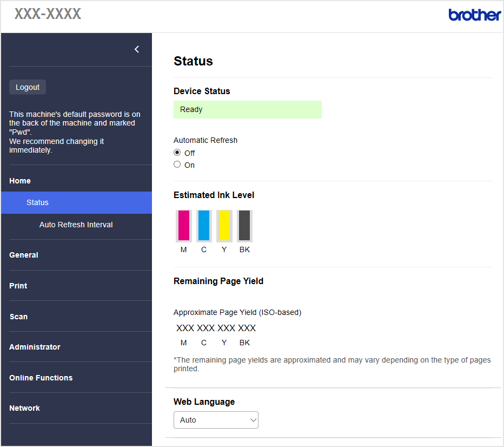Click the yellow ink level bar
This screenshot has width=504, height=447.
pyautogui.click(x=224, y=226)
